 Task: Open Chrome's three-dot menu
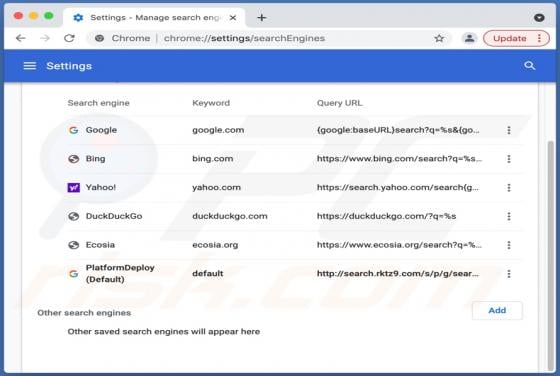[x=539, y=38]
